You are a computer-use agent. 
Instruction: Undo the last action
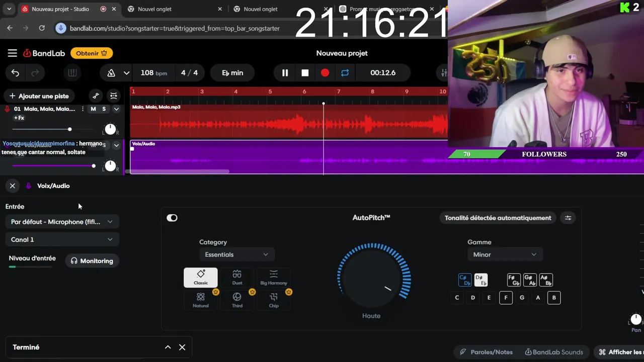(x=15, y=73)
